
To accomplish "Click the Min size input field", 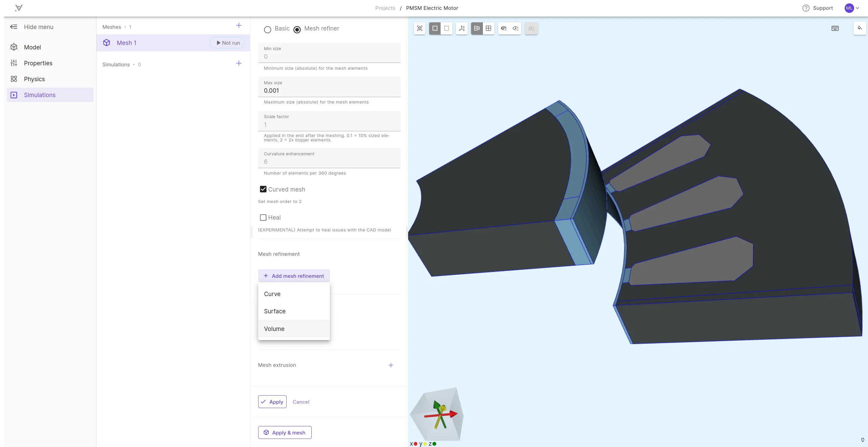I will [329, 53].
